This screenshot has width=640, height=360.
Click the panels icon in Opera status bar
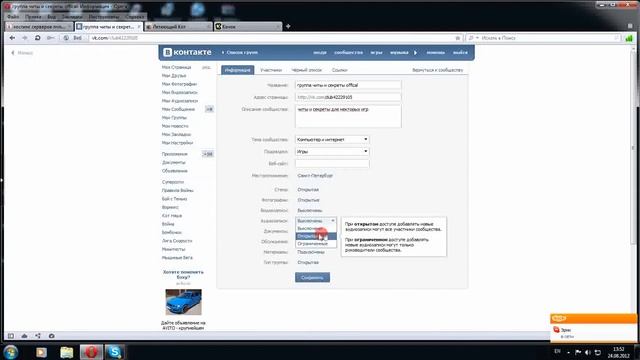11,336
